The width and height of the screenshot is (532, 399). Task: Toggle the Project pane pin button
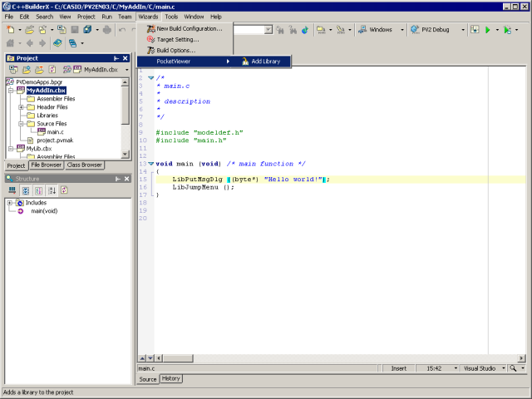[116, 58]
